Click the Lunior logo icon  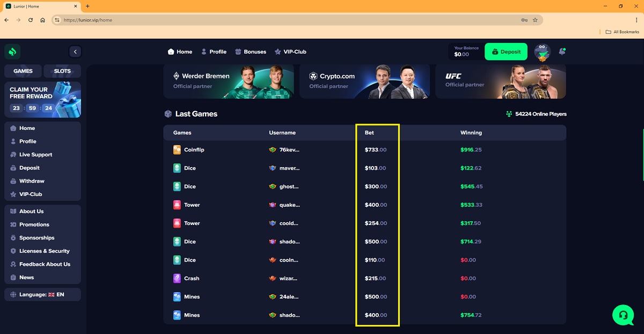[12, 52]
